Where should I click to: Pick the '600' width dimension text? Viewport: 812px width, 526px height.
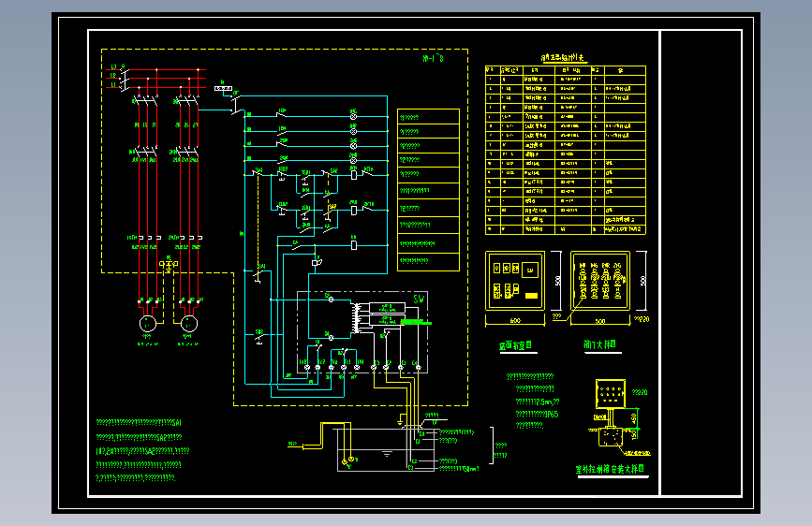[x=515, y=321]
